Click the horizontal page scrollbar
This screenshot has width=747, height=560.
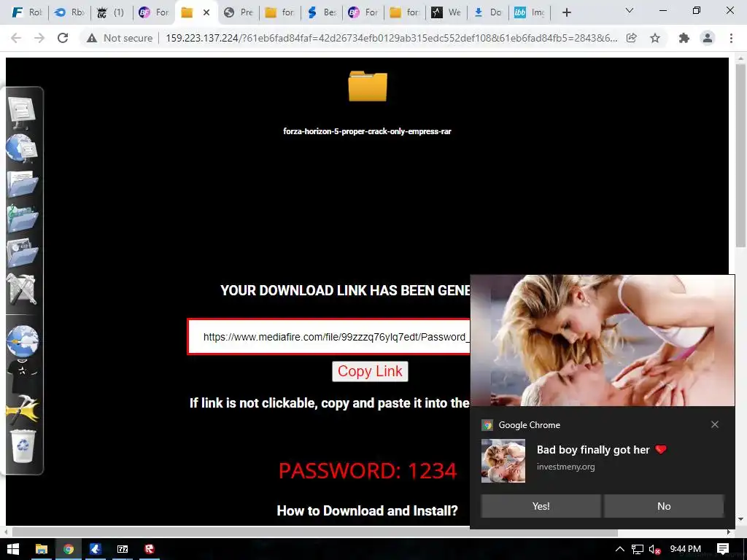[x=314, y=532]
